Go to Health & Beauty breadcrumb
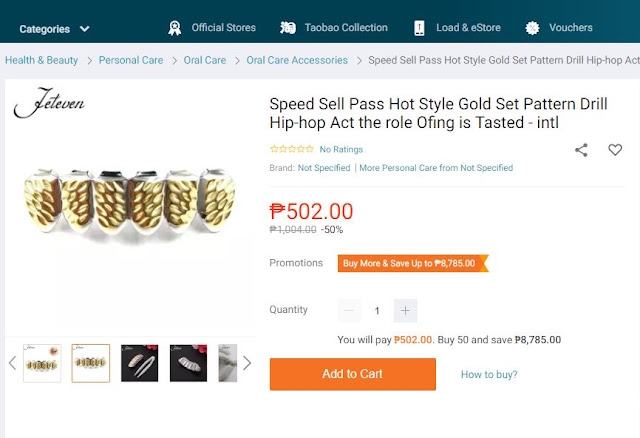This screenshot has width=640, height=438. 41,60
